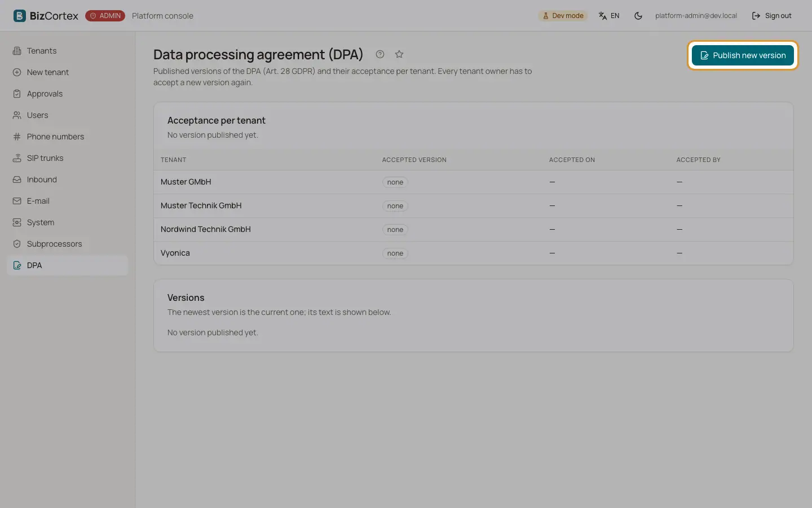812x508 pixels.
Task: Select Nordwind Technik GmbH tenant
Action: point(474,229)
